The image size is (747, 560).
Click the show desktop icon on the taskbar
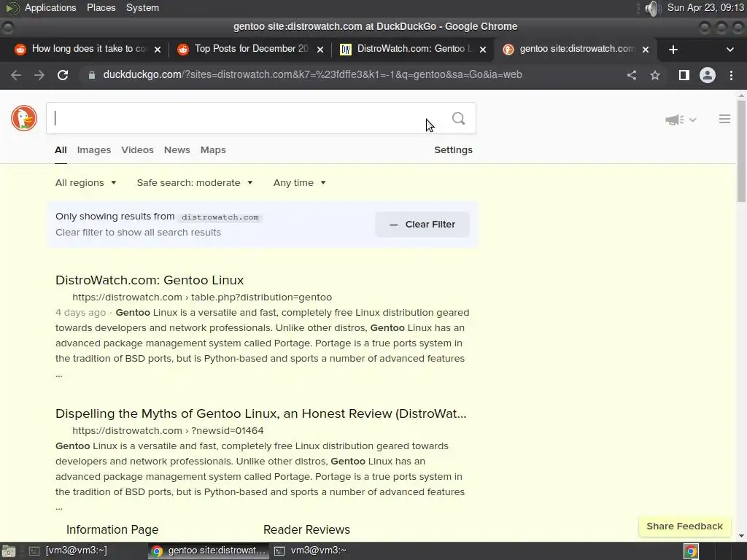(x=9, y=551)
